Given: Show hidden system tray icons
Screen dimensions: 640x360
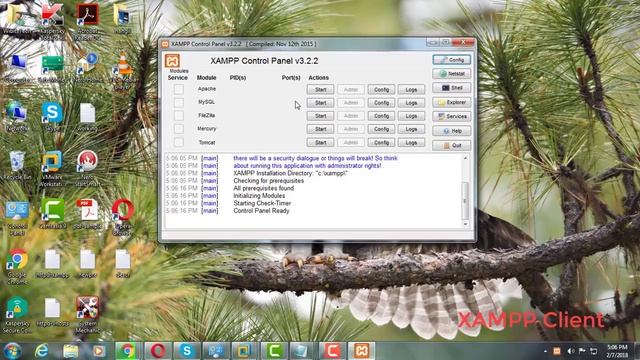Looking at the screenshot, I should 545,351.
